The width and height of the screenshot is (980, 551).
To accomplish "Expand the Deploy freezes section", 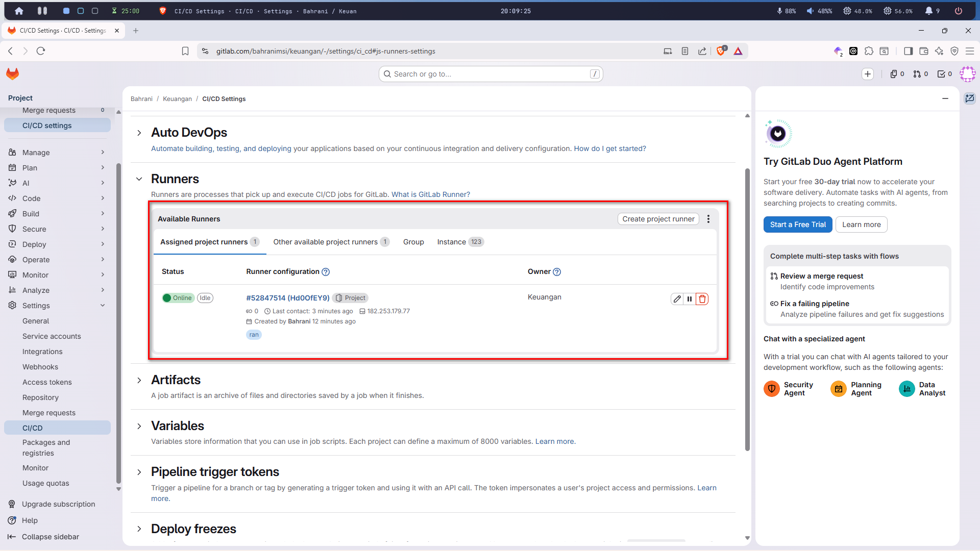I will (x=139, y=529).
